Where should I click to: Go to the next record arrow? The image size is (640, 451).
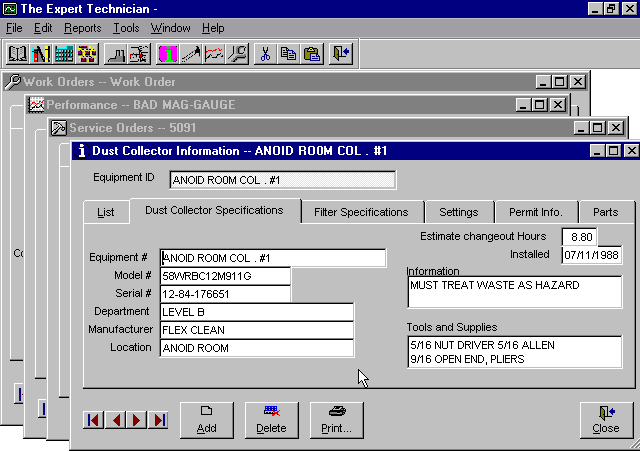click(x=136, y=420)
